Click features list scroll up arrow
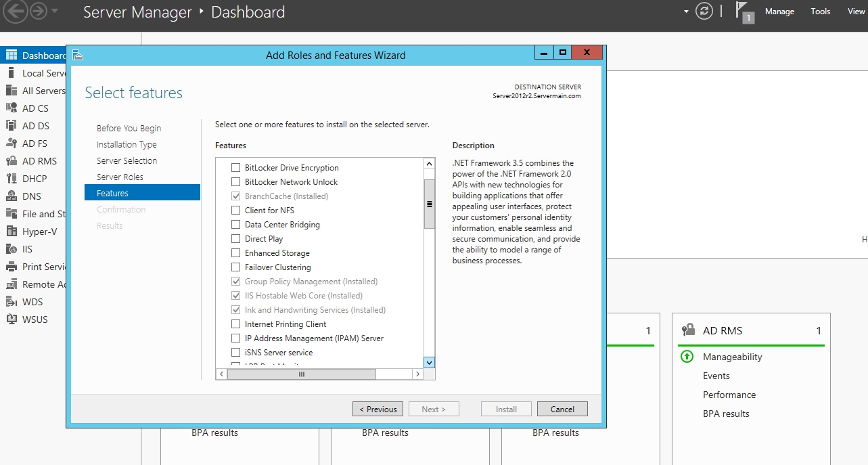The image size is (868, 465). 429,163
